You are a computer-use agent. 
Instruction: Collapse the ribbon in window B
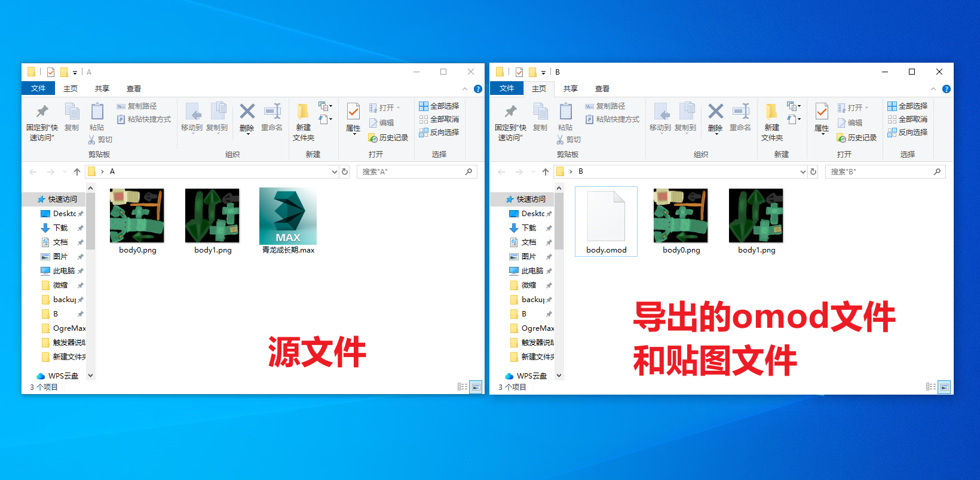933,89
